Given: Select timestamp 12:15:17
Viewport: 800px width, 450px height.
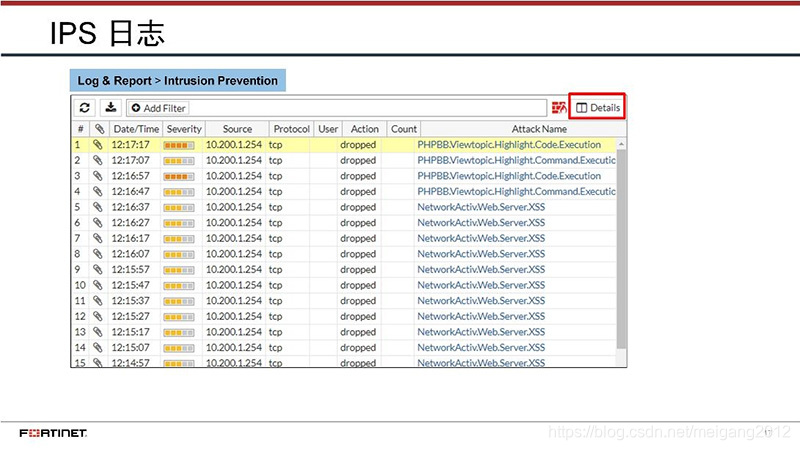Looking at the screenshot, I should (131, 332).
